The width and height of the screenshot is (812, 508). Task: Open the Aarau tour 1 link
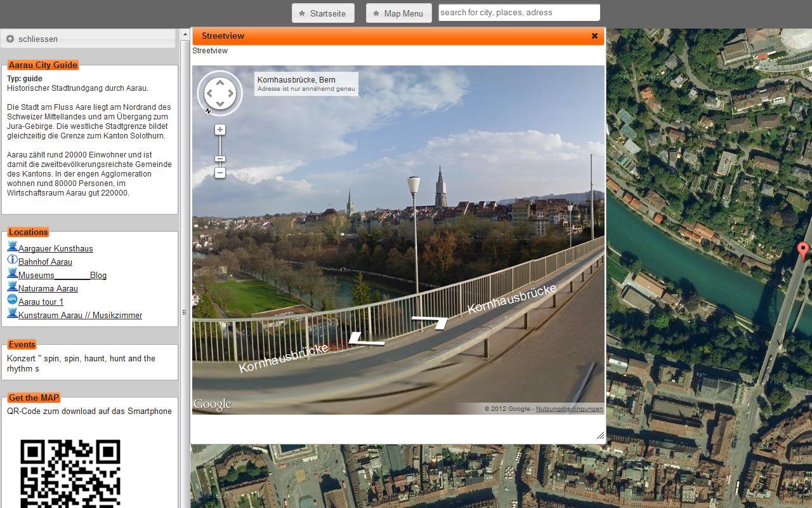click(41, 302)
